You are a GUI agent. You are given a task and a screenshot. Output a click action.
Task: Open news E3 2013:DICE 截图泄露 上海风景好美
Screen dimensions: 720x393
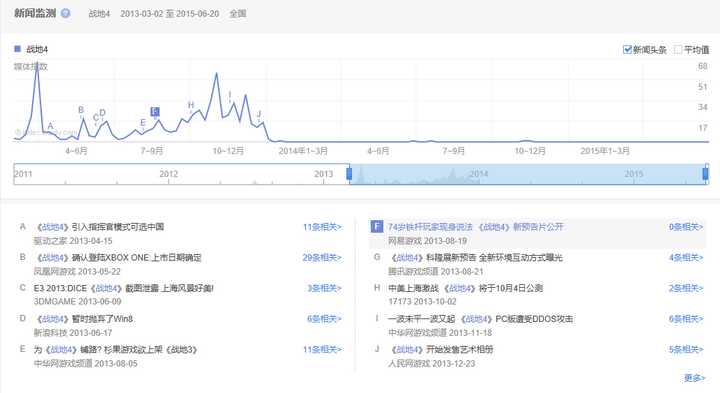[124, 288]
